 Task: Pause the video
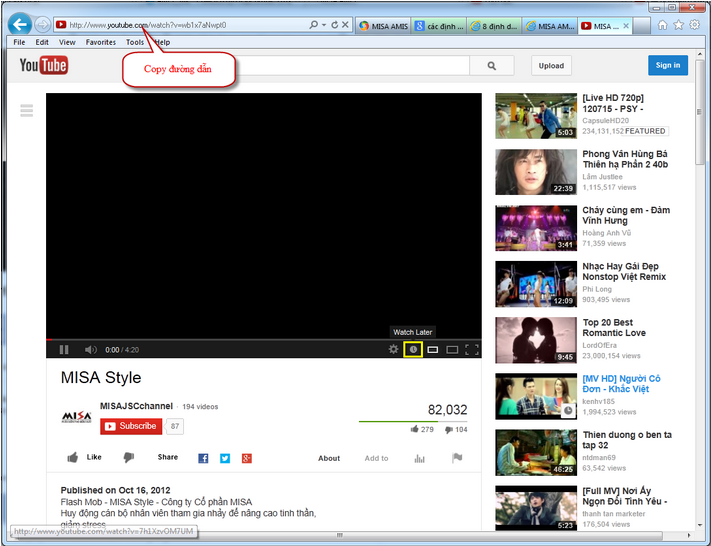(64, 350)
